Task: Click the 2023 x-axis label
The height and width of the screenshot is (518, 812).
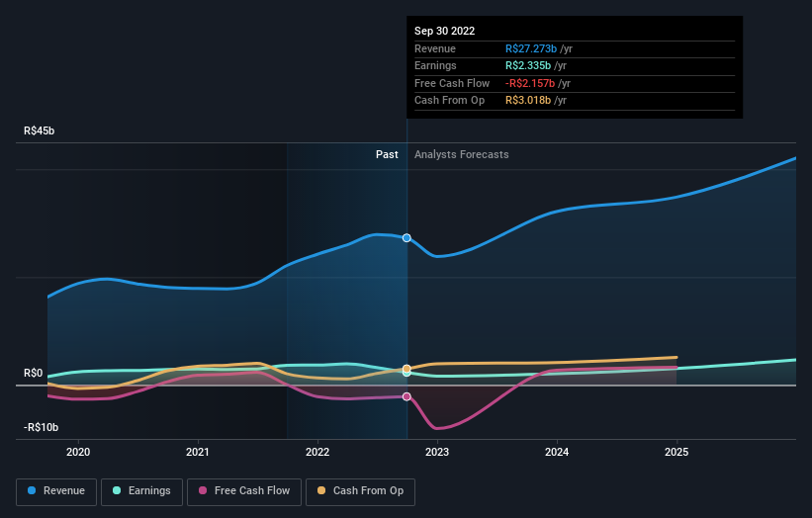Action: (437, 452)
